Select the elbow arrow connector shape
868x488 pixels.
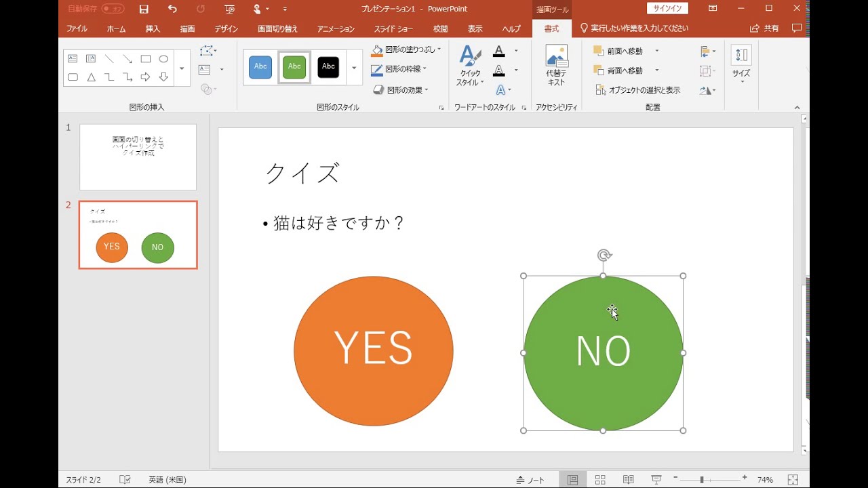click(x=127, y=77)
